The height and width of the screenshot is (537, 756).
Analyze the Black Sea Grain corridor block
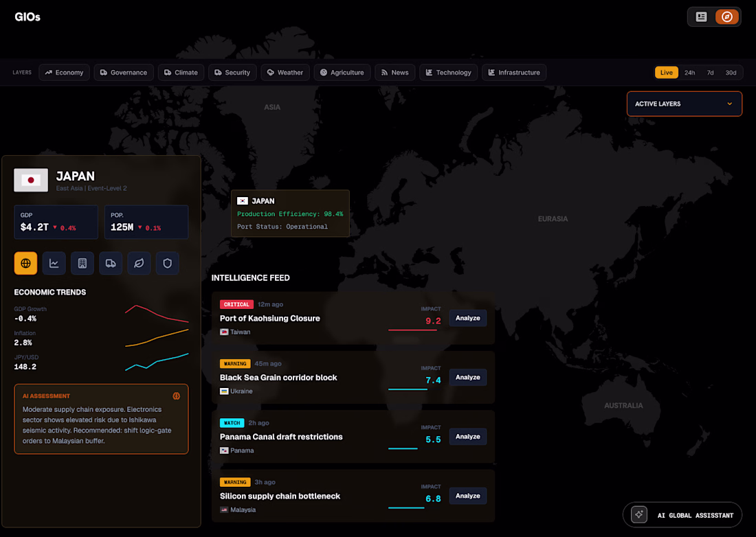(x=467, y=377)
